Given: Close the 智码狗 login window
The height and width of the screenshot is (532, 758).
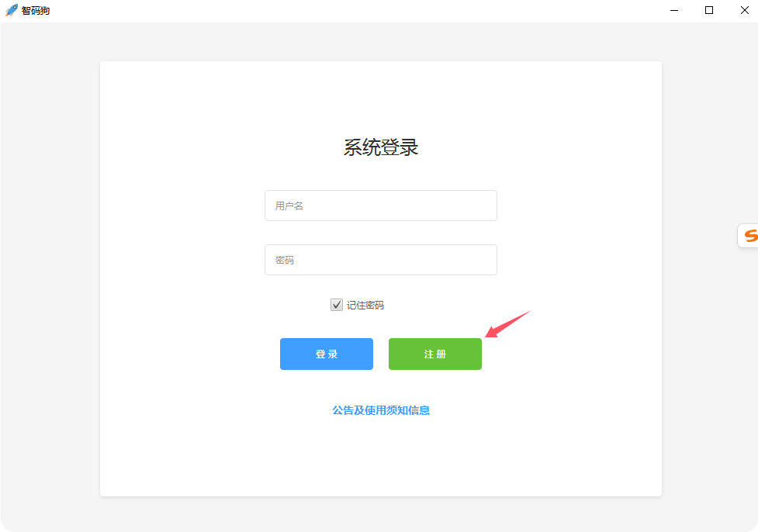Looking at the screenshot, I should (743, 10).
